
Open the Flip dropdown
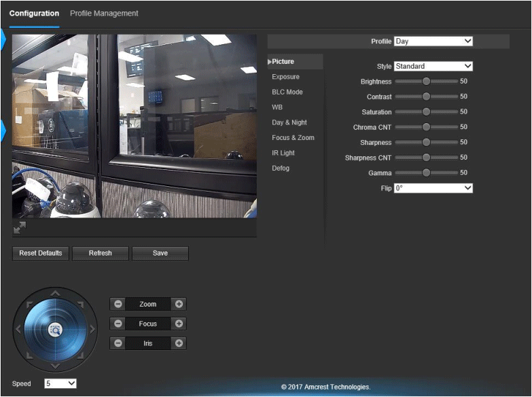pos(433,188)
